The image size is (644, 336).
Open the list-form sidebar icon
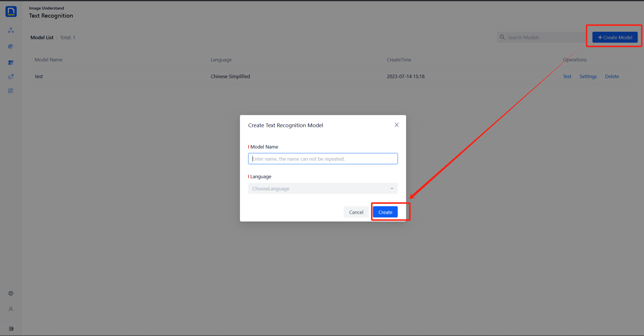click(11, 91)
